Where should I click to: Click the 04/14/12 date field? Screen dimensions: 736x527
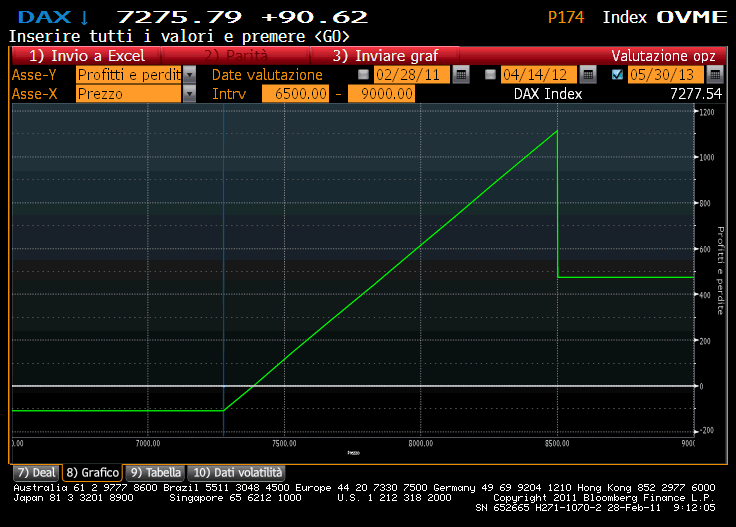coord(538,75)
